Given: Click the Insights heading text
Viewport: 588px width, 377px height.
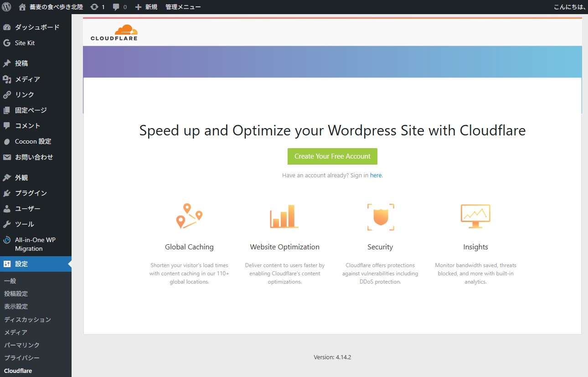Looking at the screenshot, I should pyautogui.click(x=475, y=247).
